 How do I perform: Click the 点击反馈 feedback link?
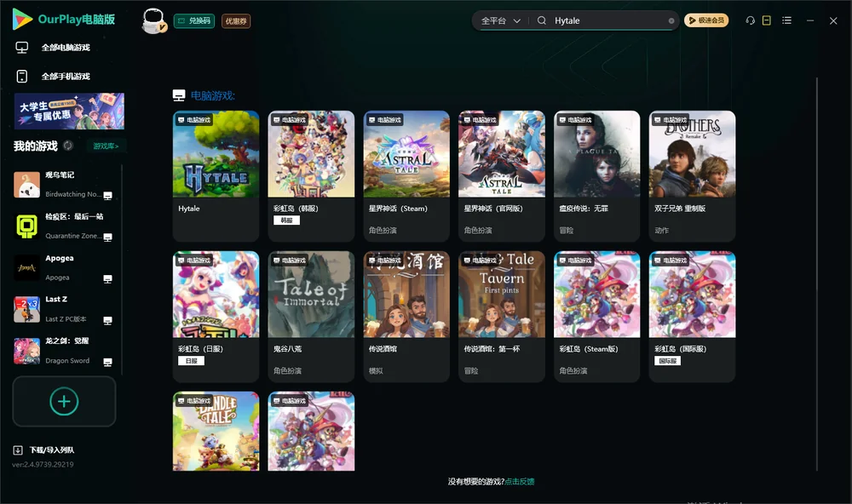pyautogui.click(x=520, y=482)
